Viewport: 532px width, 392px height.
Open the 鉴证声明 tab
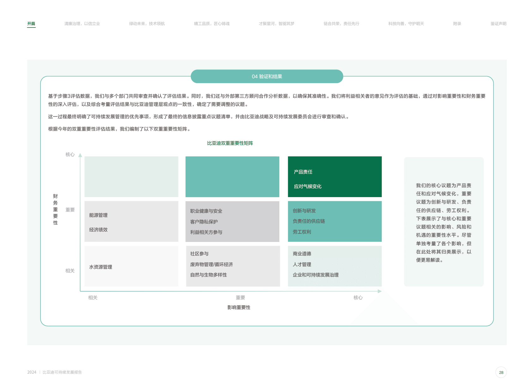[x=498, y=24]
